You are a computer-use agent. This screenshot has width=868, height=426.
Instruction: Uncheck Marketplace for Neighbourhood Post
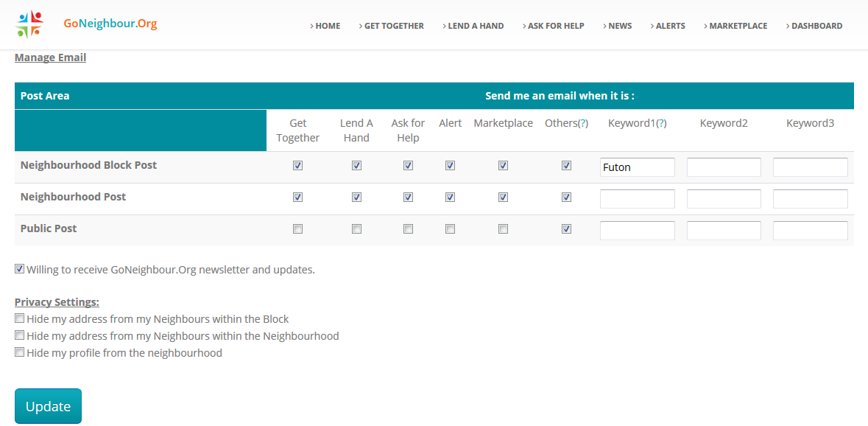(x=503, y=198)
